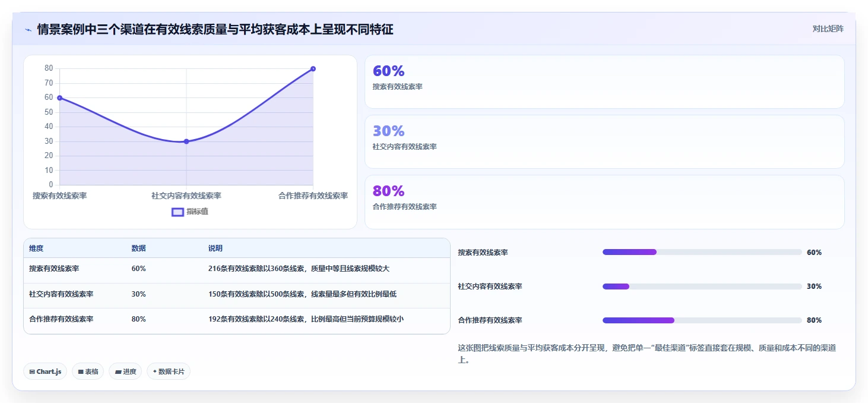
Task: Click the 搜索有效线索率 progress bar
Action: click(702, 252)
